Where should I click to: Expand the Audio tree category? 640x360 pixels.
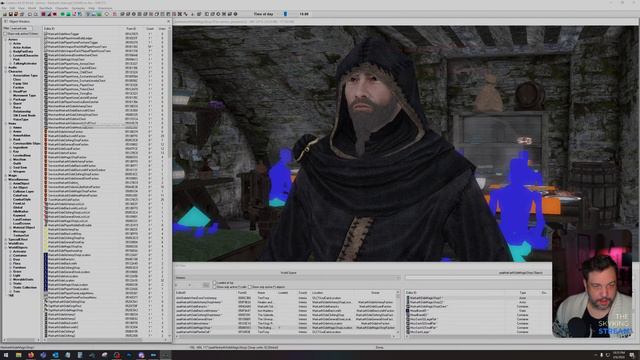pos(6,67)
